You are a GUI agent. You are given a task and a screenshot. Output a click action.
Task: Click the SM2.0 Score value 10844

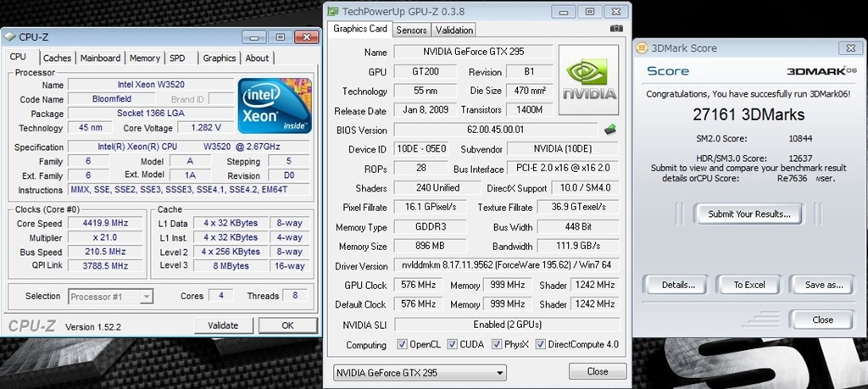point(800,138)
